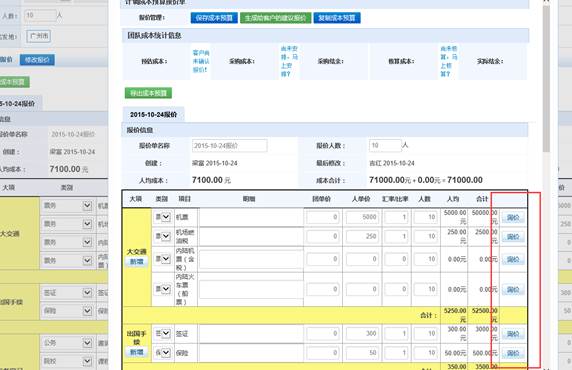Viewport: 572px width, 370px height.
Task: Focus 人数 field in 内陆火车票 row
Action: click(x=426, y=289)
